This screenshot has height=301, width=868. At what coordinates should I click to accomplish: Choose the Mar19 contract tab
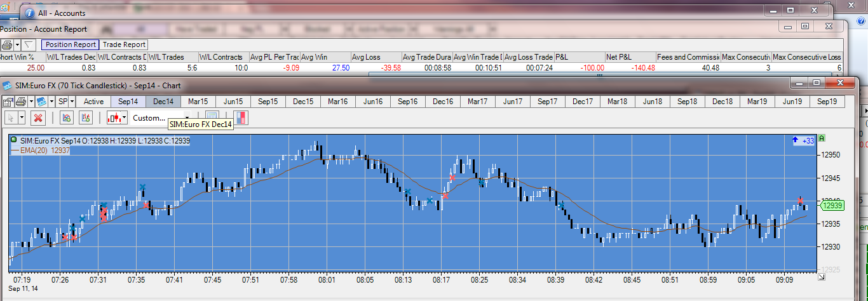(x=757, y=102)
